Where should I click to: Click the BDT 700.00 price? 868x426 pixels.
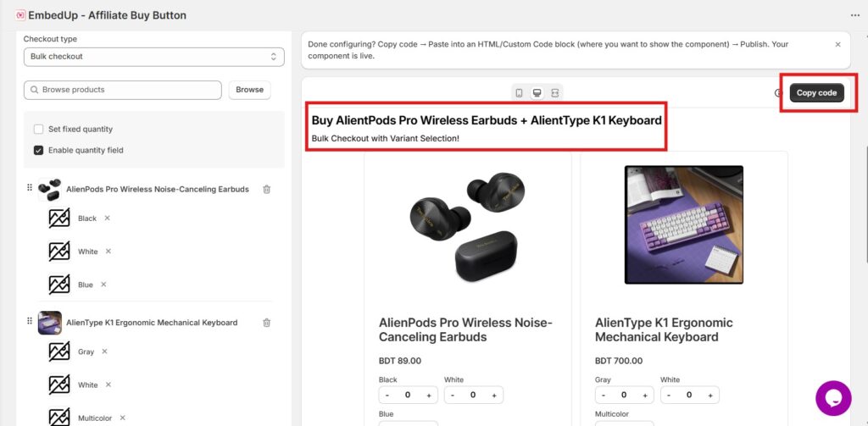pyautogui.click(x=618, y=361)
